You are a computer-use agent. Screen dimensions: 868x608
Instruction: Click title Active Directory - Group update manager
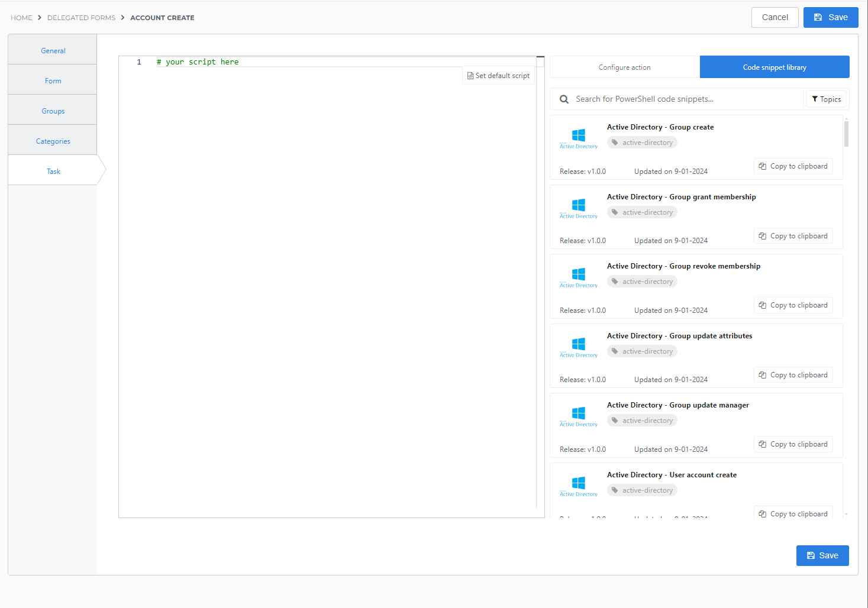pos(678,405)
